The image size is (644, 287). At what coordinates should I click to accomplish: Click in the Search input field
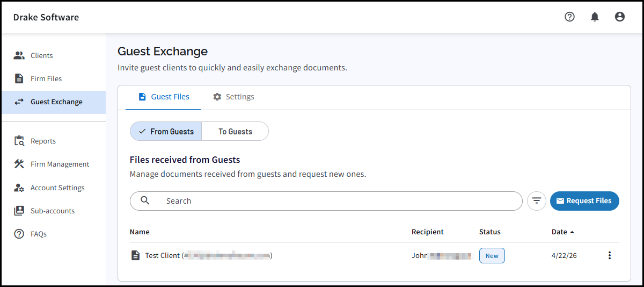click(x=333, y=201)
